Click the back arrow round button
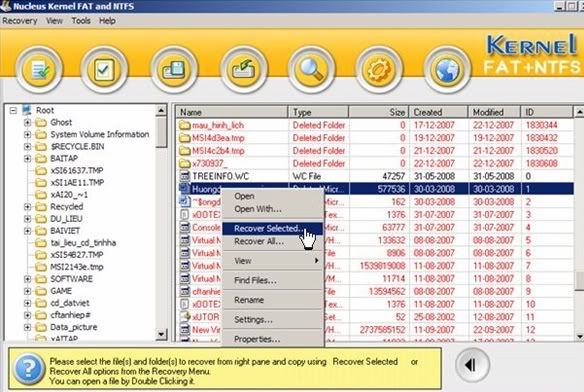The image size is (584, 392). click(x=472, y=365)
